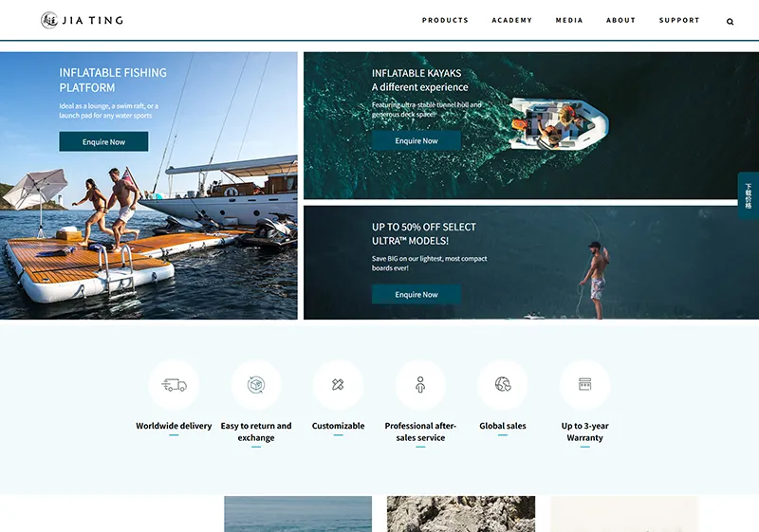Viewport: 759px width, 532px height.
Task: Click Enquire Now for inflatable kayaks
Action: pos(417,140)
